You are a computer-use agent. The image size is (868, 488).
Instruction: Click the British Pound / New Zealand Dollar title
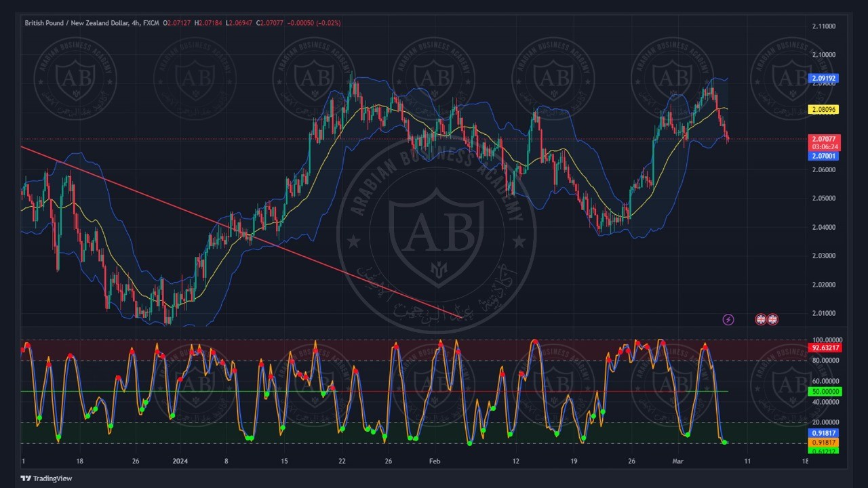pos(77,23)
